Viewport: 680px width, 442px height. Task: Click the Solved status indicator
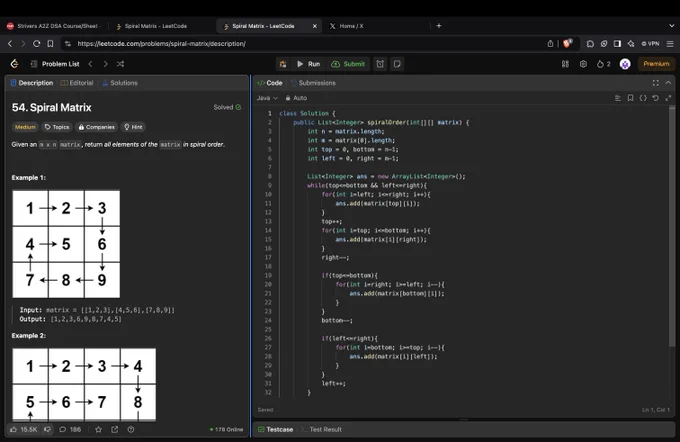point(227,107)
